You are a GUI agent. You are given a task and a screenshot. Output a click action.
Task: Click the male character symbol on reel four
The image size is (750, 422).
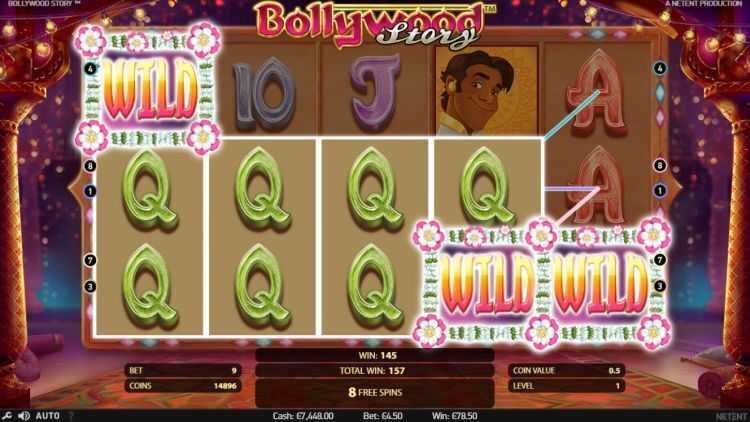click(487, 90)
